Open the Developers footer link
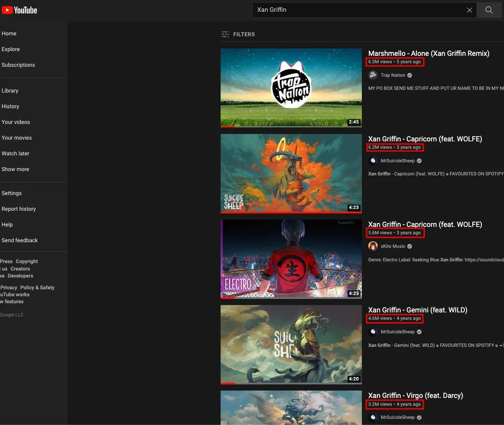The width and height of the screenshot is (504, 425). click(x=20, y=276)
